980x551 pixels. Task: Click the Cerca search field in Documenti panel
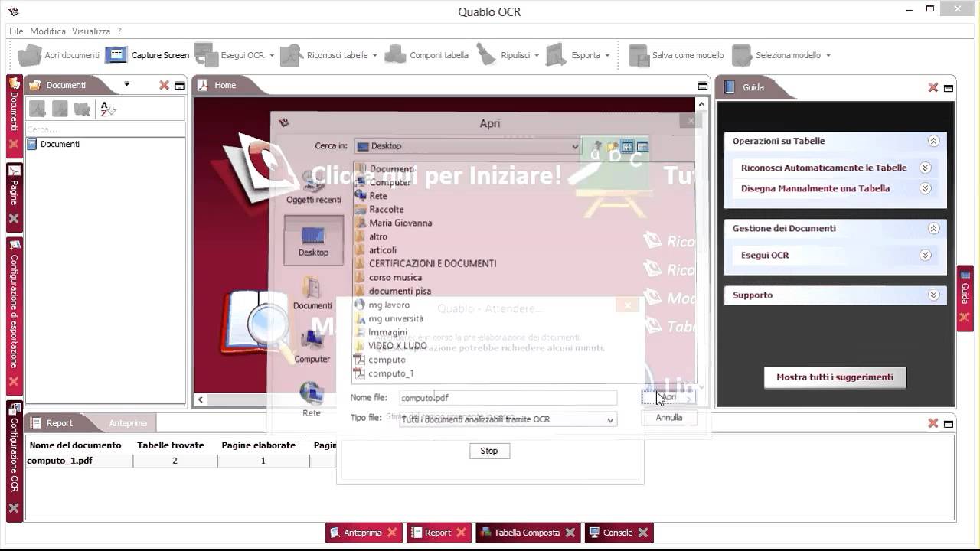click(x=106, y=129)
